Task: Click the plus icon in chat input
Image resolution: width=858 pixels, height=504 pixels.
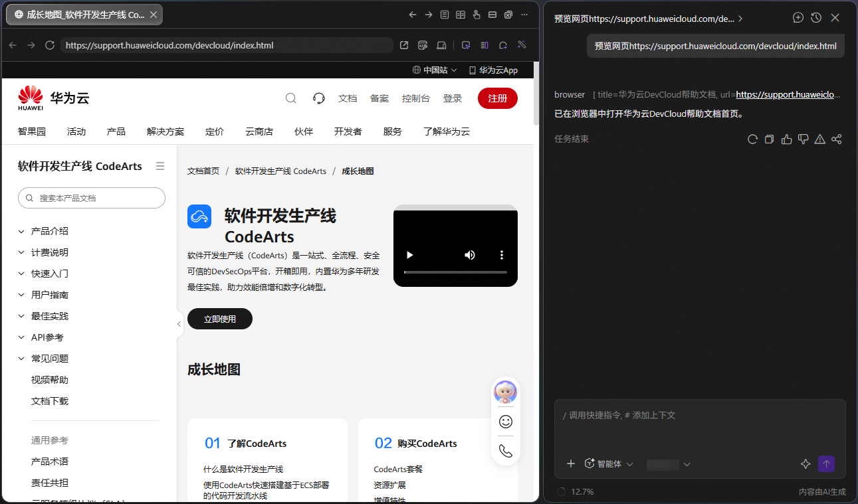Action: point(570,463)
